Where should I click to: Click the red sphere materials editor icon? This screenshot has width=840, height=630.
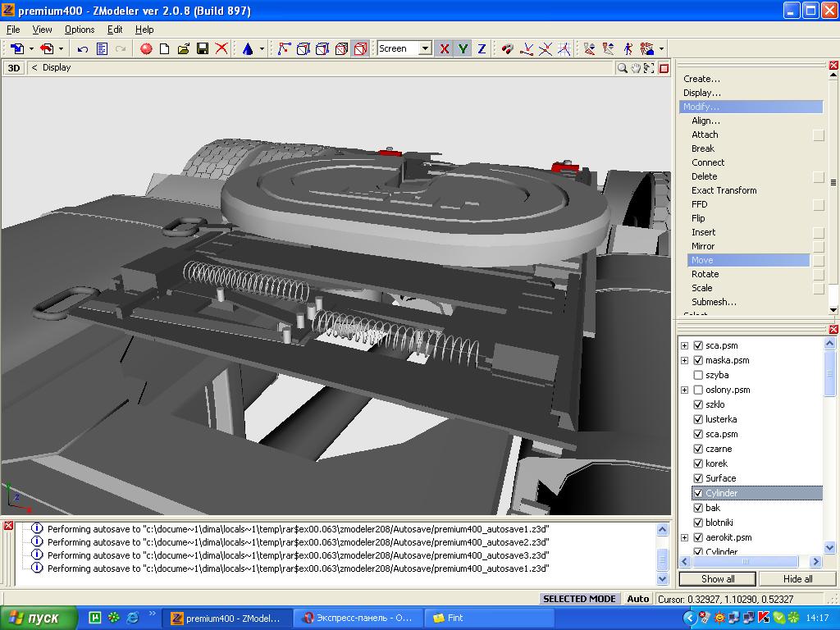(146, 49)
